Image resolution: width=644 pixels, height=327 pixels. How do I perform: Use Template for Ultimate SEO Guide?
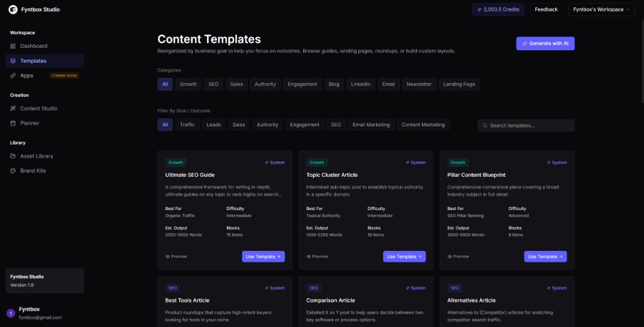(x=264, y=257)
